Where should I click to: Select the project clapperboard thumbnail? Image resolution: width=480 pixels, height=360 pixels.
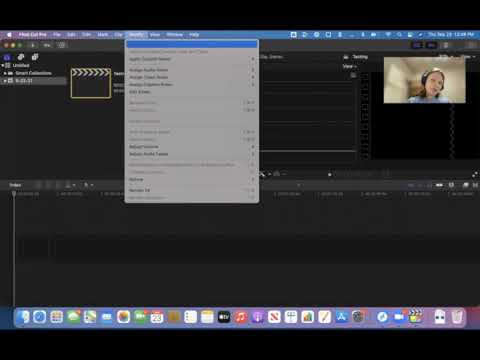pos(91,83)
